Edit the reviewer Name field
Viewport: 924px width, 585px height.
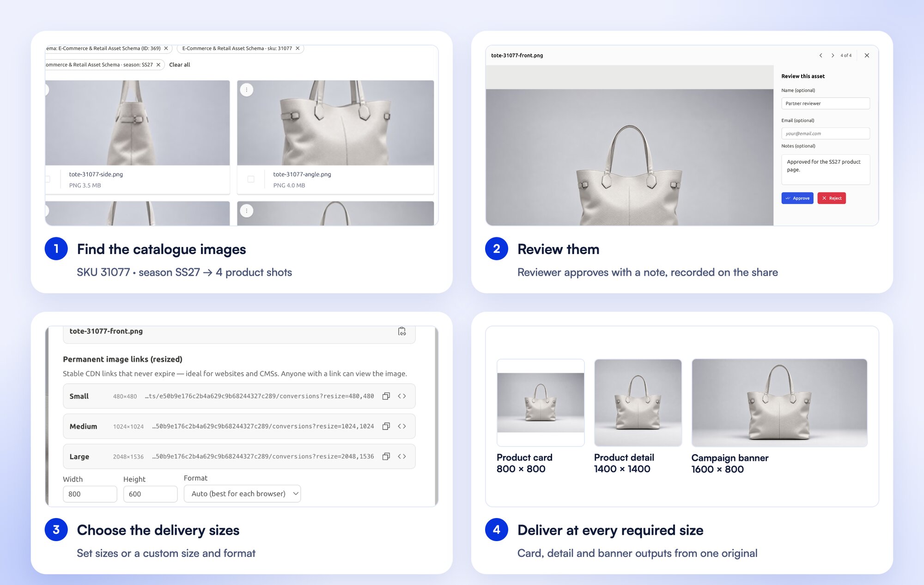click(x=825, y=103)
